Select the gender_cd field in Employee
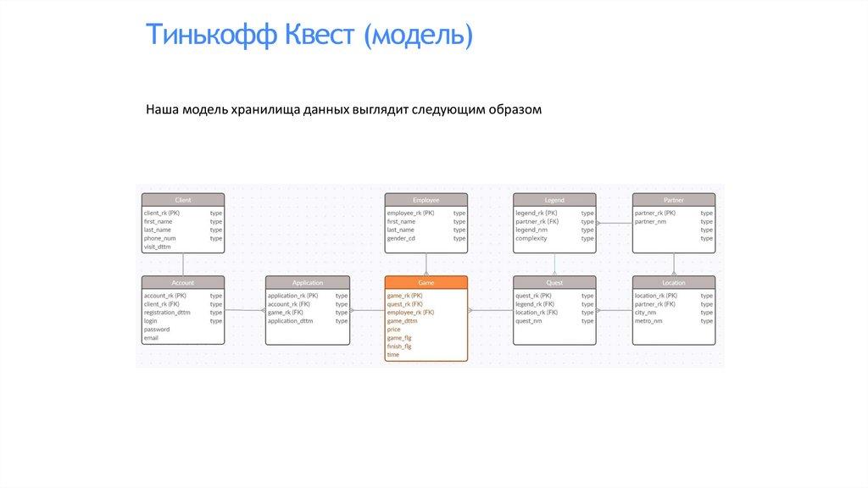 click(x=401, y=239)
